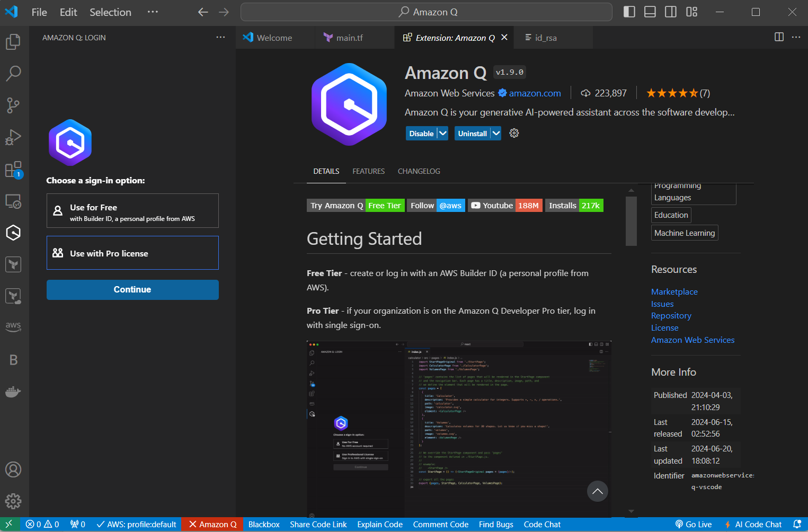Screen dimensions: 808x532
Task: Open the Accounts icon in activity bar
Action: point(13,469)
